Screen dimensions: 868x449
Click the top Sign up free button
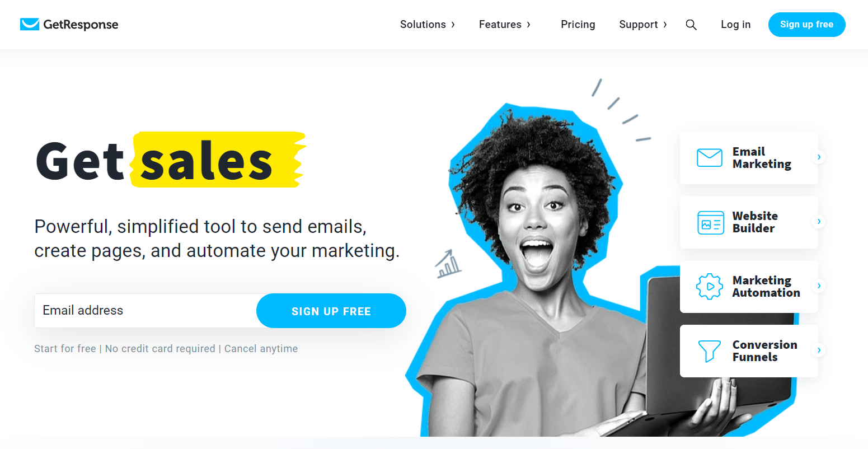click(806, 25)
